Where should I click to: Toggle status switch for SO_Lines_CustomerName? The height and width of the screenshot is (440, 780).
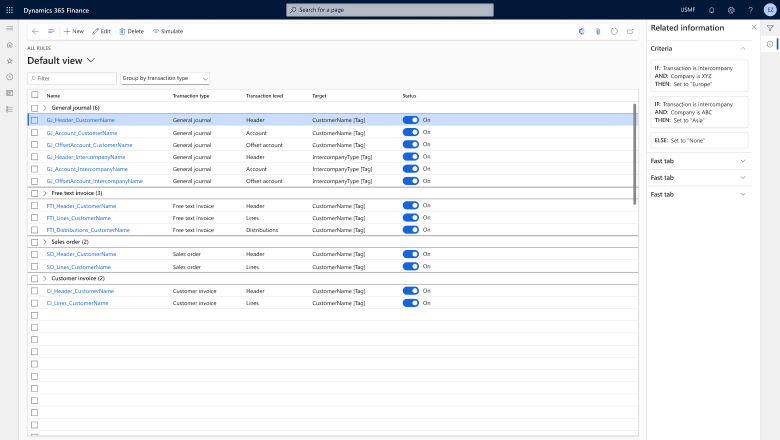[x=410, y=267]
